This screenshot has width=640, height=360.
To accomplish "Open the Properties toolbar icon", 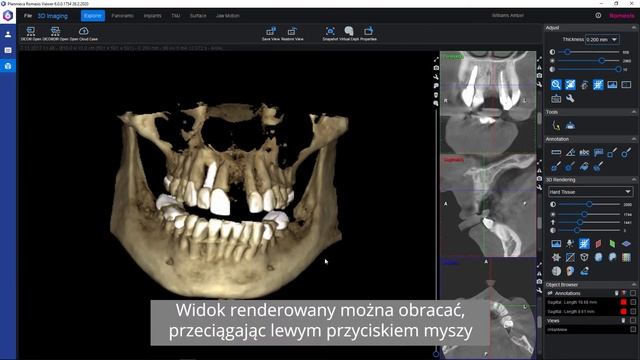I will (x=369, y=31).
